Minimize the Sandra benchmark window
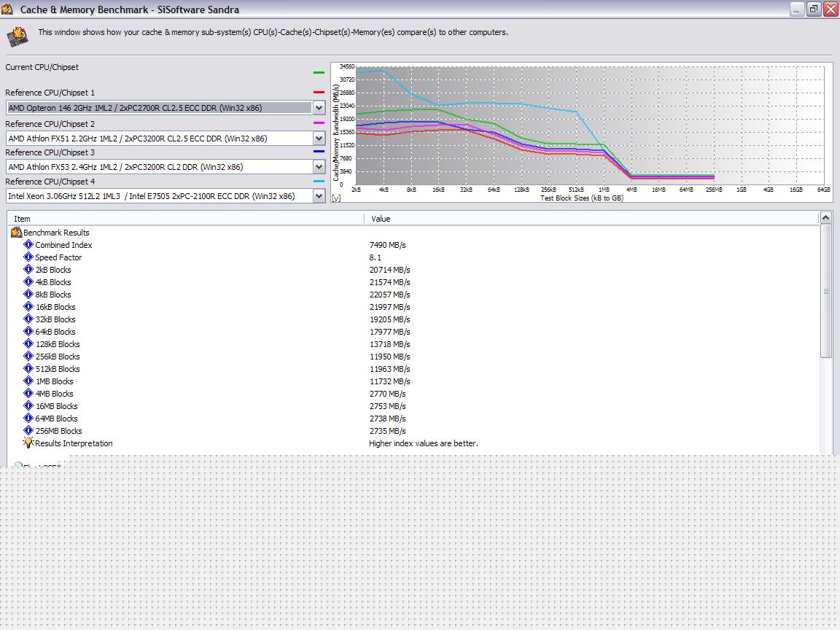This screenshot has width=840, height=630. pyautogui.click(x=796, y=9)
